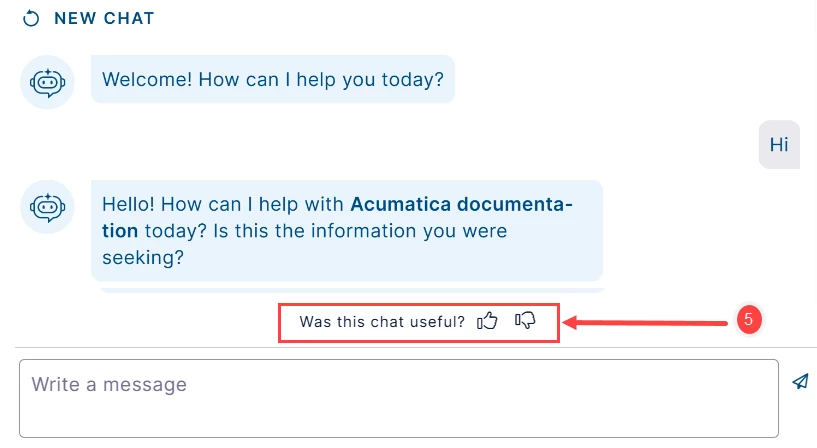Screen dimensions: 817x448
Task: Click the Hello! How can I help text
Action: pyautogui.click(x=222, y=204)
